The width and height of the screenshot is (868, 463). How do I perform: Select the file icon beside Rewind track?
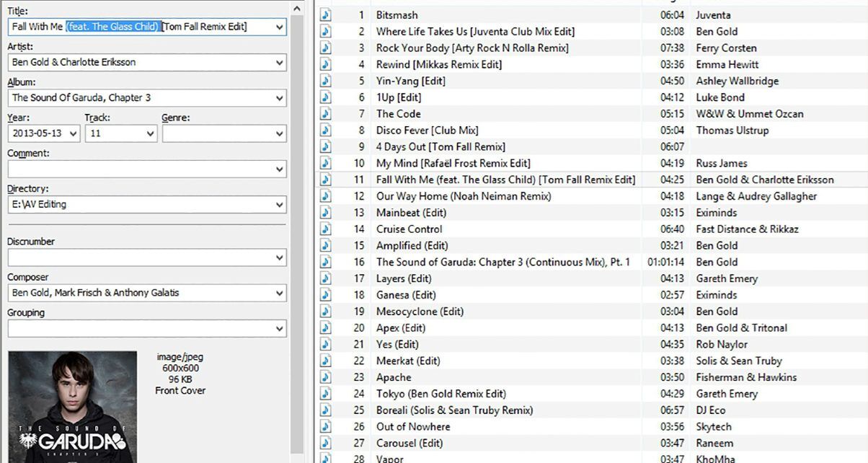pyautogui.click(x=326, y=64)
